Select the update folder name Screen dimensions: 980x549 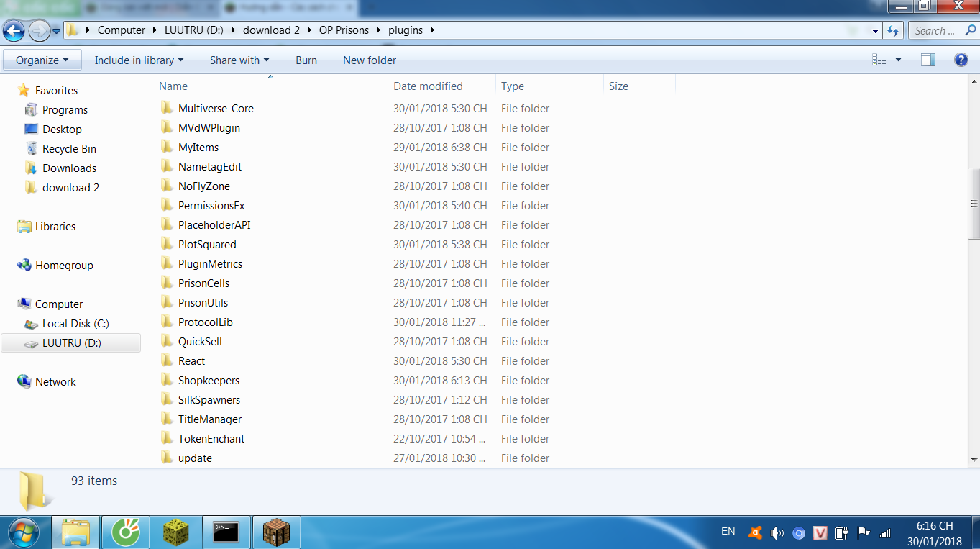point(195,458)
